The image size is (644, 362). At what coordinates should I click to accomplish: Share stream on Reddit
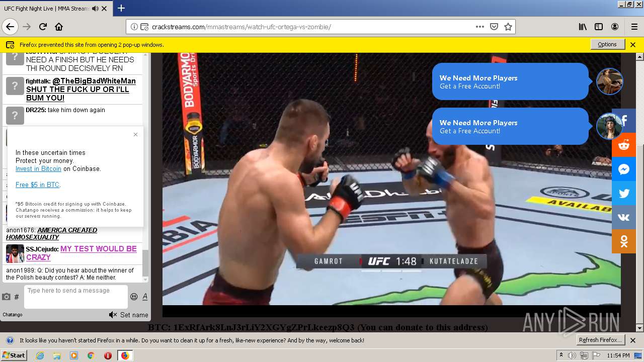[624, 145]
